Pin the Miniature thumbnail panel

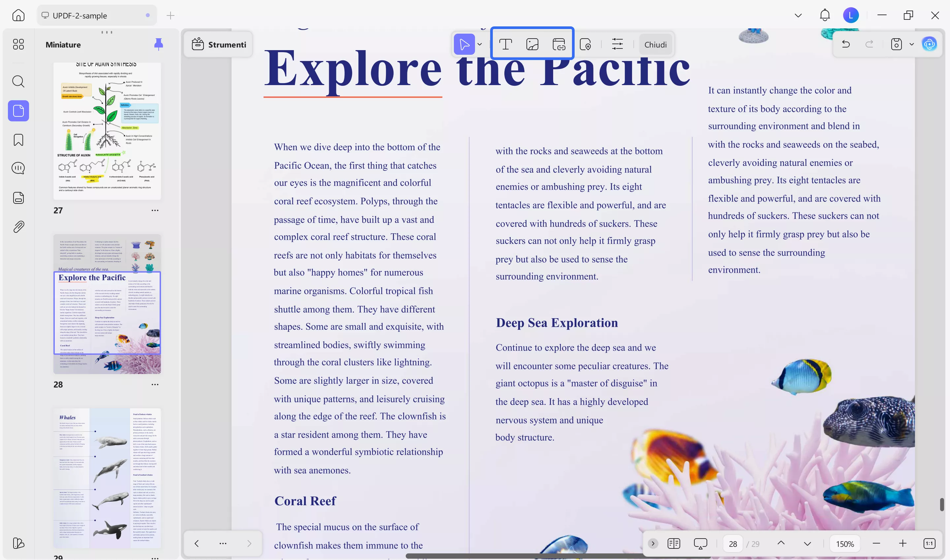tap(158, 44)
